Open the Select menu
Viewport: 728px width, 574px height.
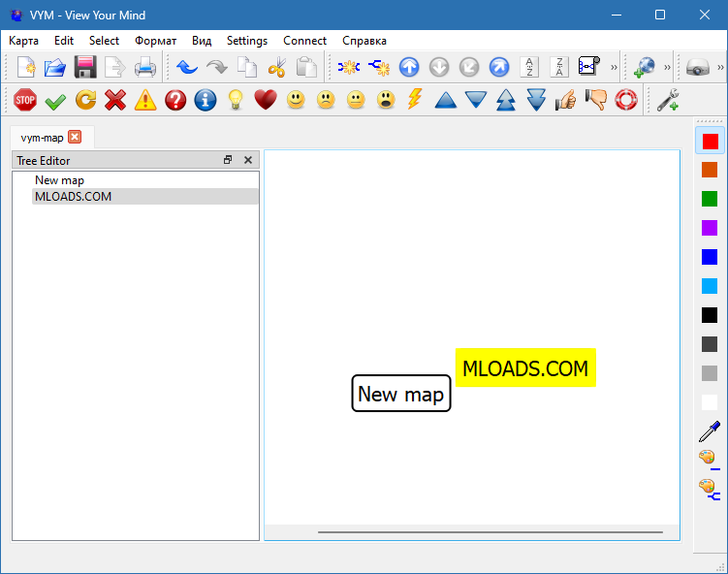(x=104, y=41)
